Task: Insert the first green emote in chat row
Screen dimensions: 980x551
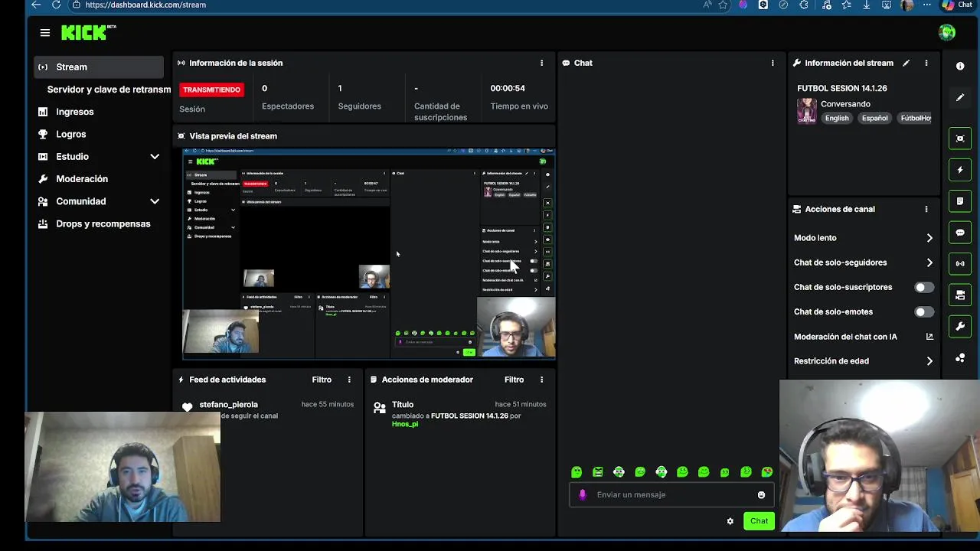Action: coord(577,472)
